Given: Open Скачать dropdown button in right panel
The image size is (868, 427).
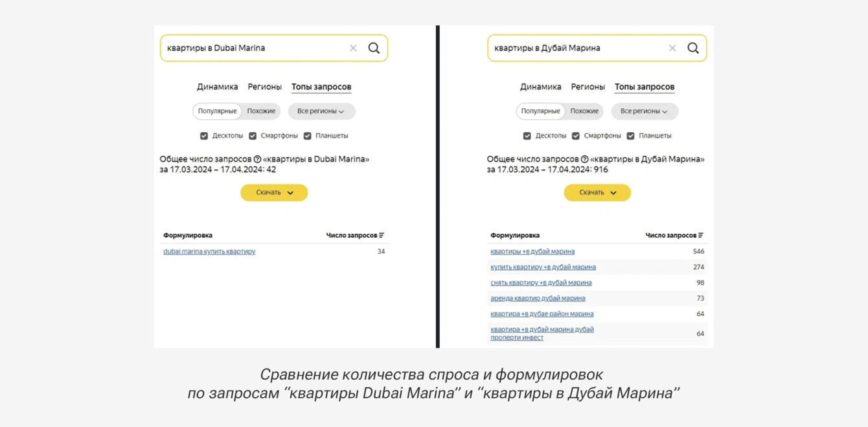Looking at the screenshot, I should click(x=597, y=192).
